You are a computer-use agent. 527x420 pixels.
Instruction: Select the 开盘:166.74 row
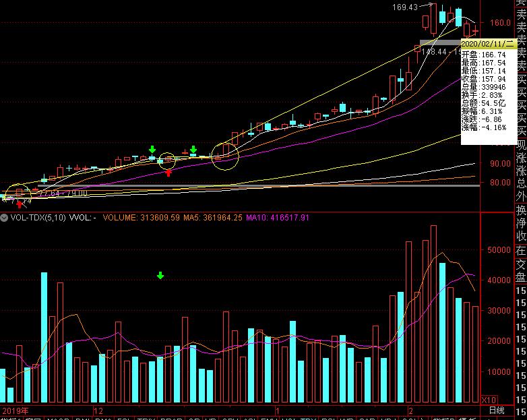pyautogui.click(x=484, y=55)
